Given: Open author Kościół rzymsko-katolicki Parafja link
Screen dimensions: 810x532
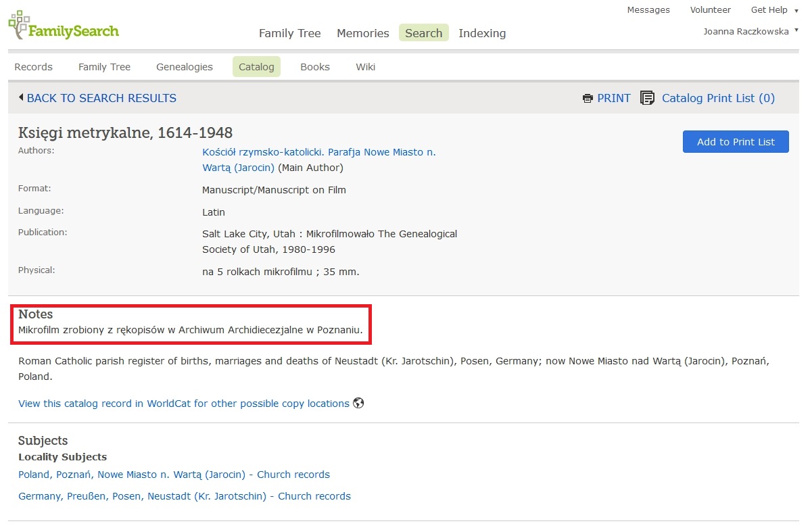Looking at the screenshot, I should (x=318, y=152).
